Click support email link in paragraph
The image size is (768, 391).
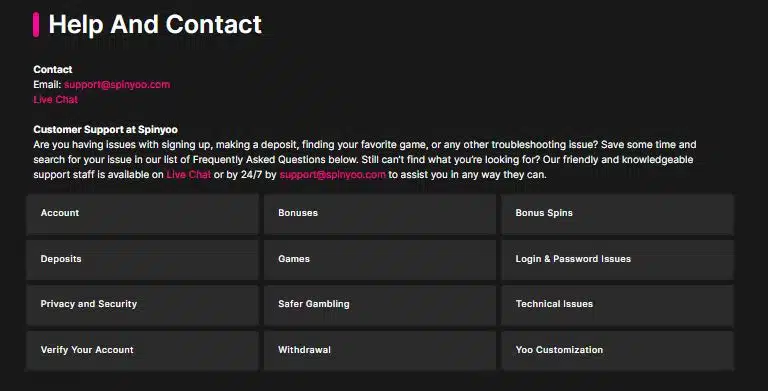pos(333,174)
